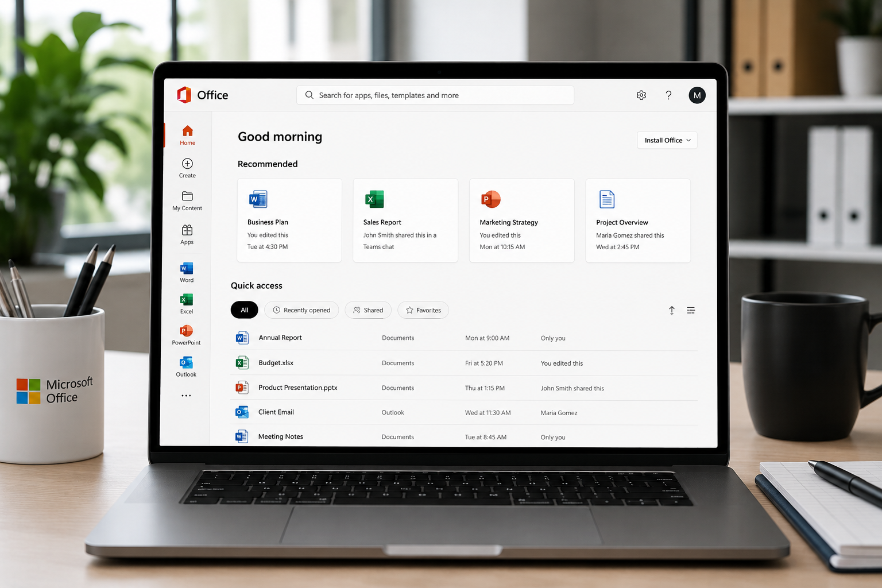Select the All filter tab

[245, 310]
